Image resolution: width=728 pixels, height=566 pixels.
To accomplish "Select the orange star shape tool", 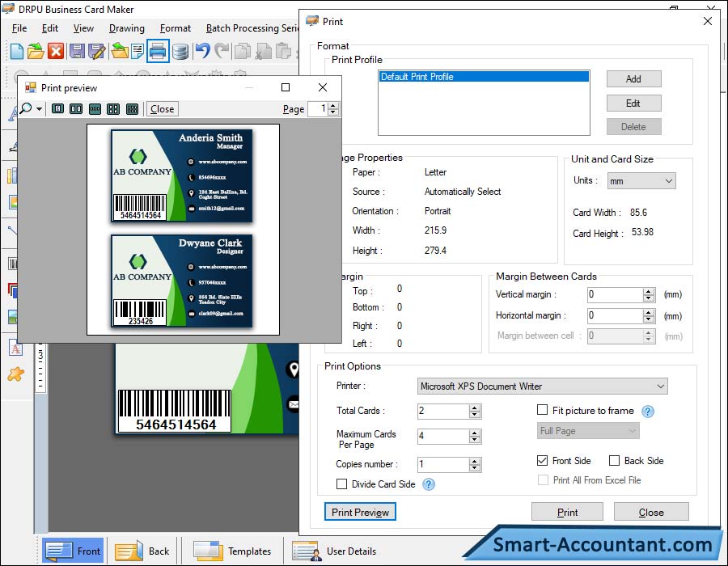I will click(16, 374).
